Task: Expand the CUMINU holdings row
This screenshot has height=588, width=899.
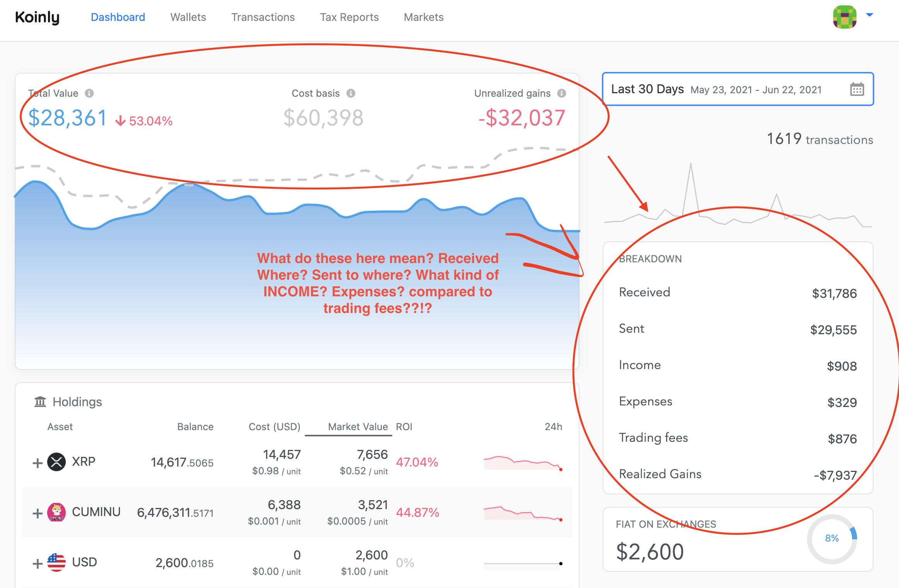Action: 38,513
